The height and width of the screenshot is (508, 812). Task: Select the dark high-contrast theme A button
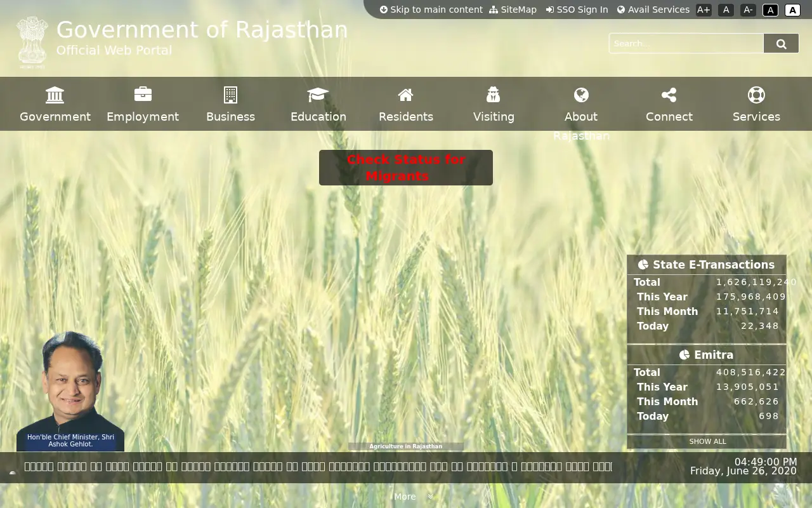tap(770, 10)
